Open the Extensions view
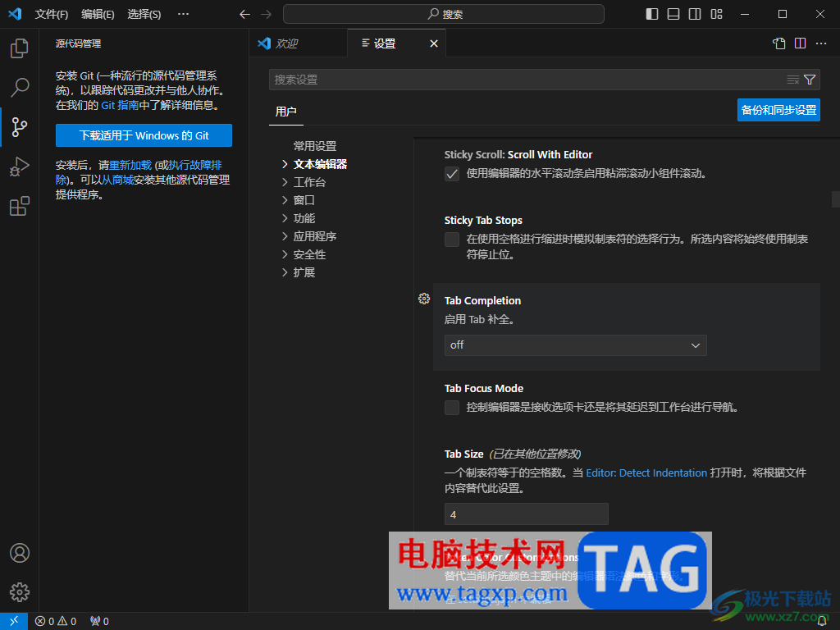The image size is (840, 630). point(20,206)
